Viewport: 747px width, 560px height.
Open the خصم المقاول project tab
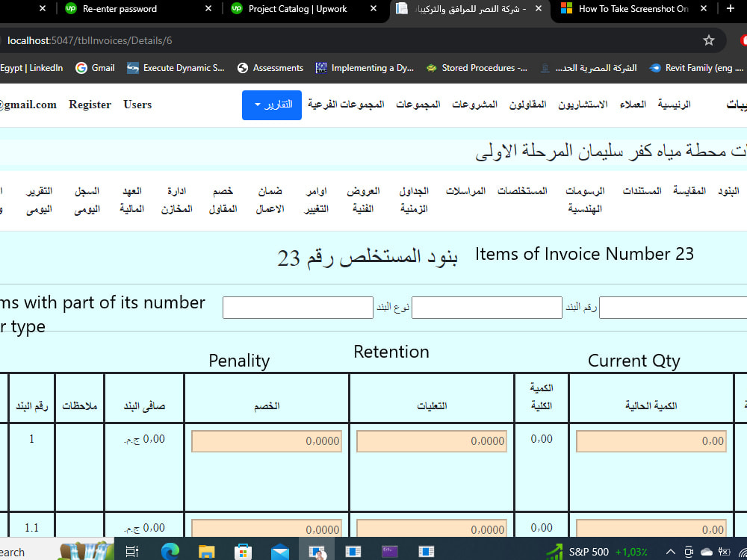pos(223,199)
